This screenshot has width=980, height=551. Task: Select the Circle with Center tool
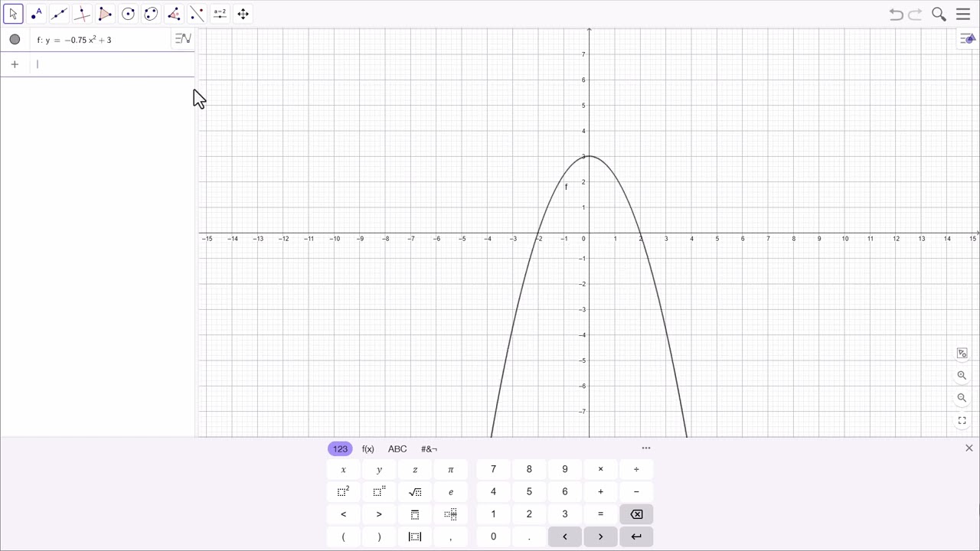(x=128, y=14)
